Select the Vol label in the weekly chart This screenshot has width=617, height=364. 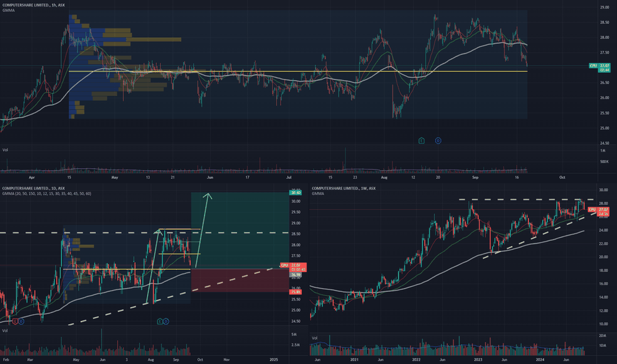(314, 338)
